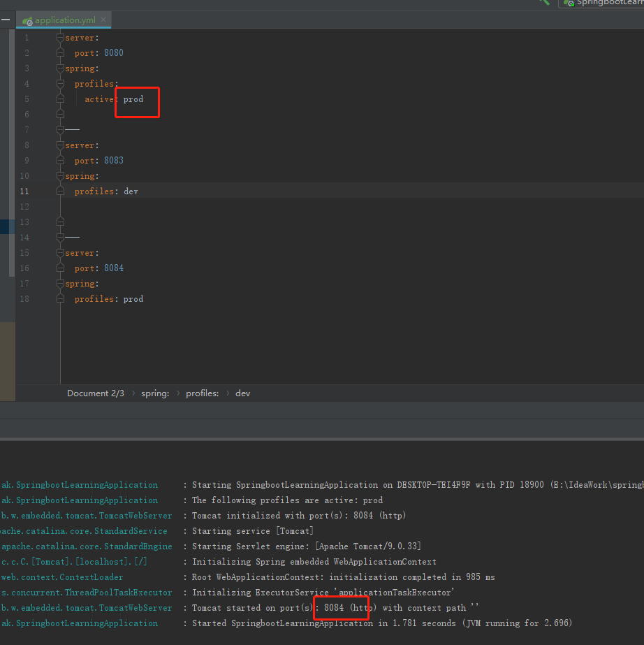This screenshot has width=644, height=645.
Task: Collapse the spring block on line 17
Action: (61, 284)
